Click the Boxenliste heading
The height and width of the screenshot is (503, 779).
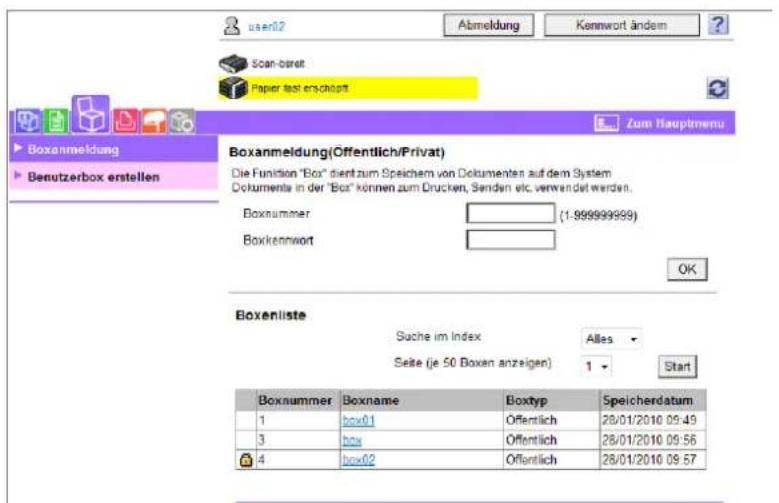click(x=271, y=315)
